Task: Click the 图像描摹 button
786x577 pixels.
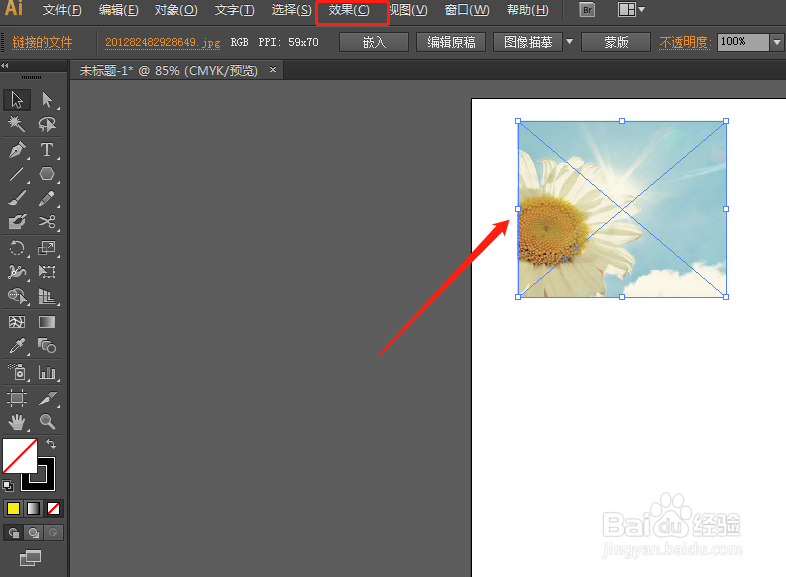Action: click(x=528, y=42)
